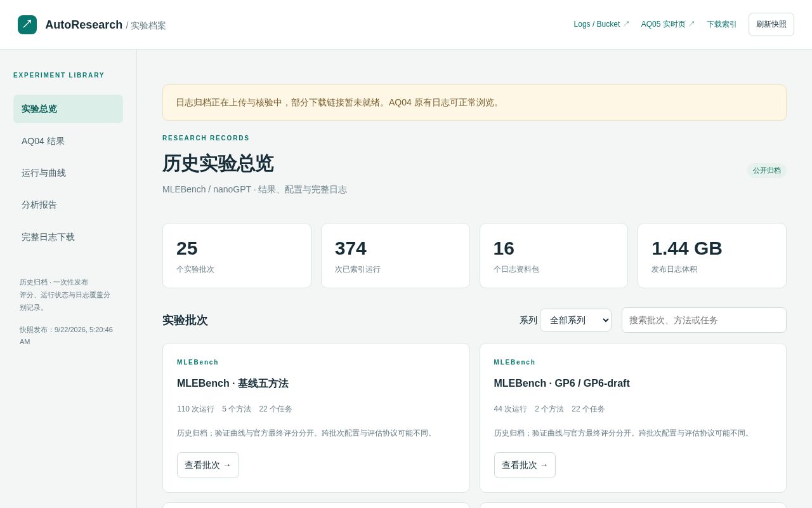
Task: View the MLEBench · GP6 / GP6-draft batch
Action: point(525,465)
